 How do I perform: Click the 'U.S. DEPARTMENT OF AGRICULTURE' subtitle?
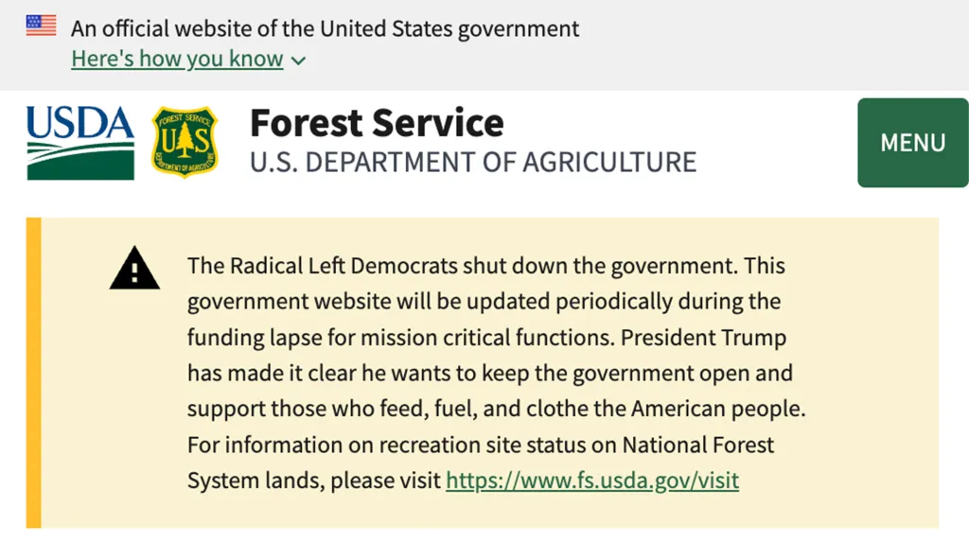[472, 161]
